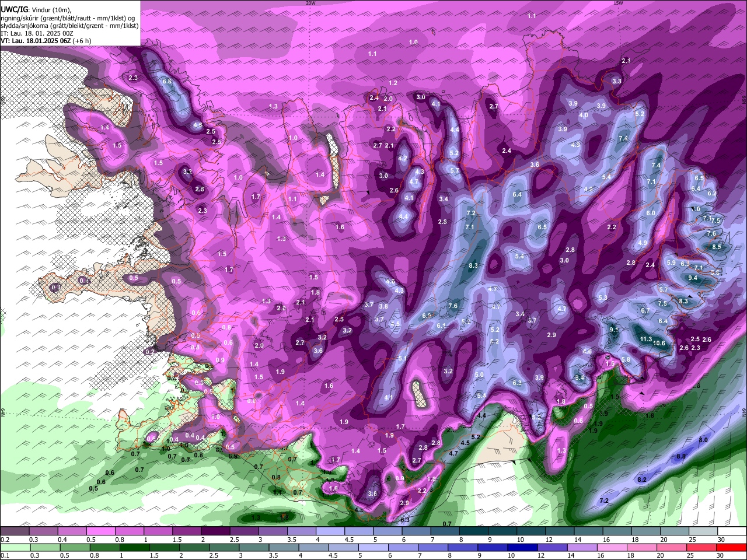Click the upper legend swatch between 0.2 and 0.3
Viewport: 747px width, 560px height.
pos(15,531)
